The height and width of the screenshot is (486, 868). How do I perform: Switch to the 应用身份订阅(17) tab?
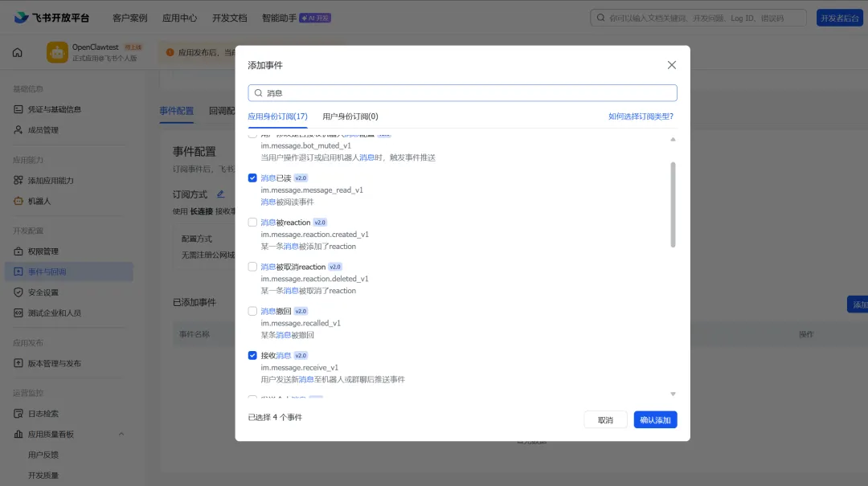click(x=278, y=116)
